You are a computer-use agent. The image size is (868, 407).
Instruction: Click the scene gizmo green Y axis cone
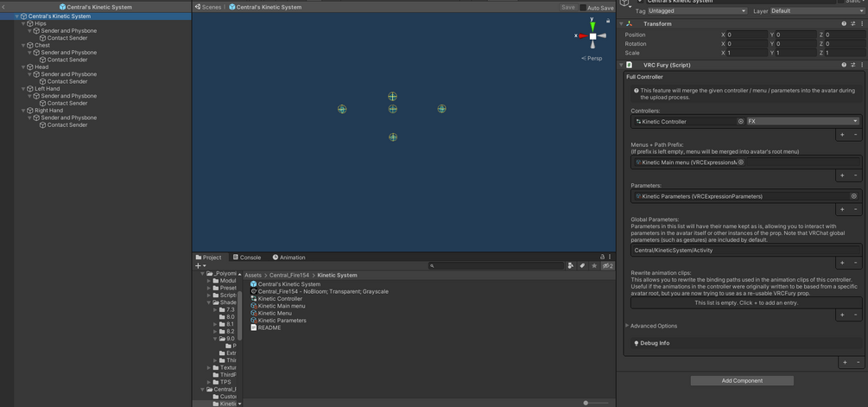click(592, 27)
